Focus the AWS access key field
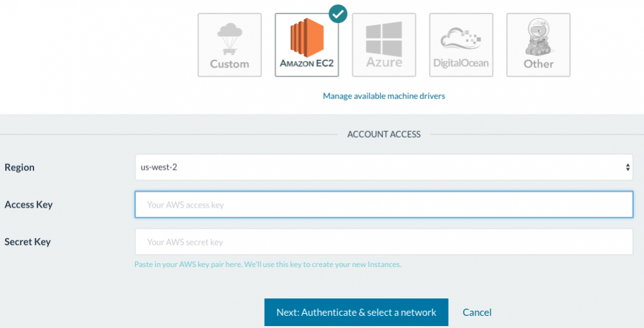The width and height of the screenshot is (644, 328). (383, 205)
